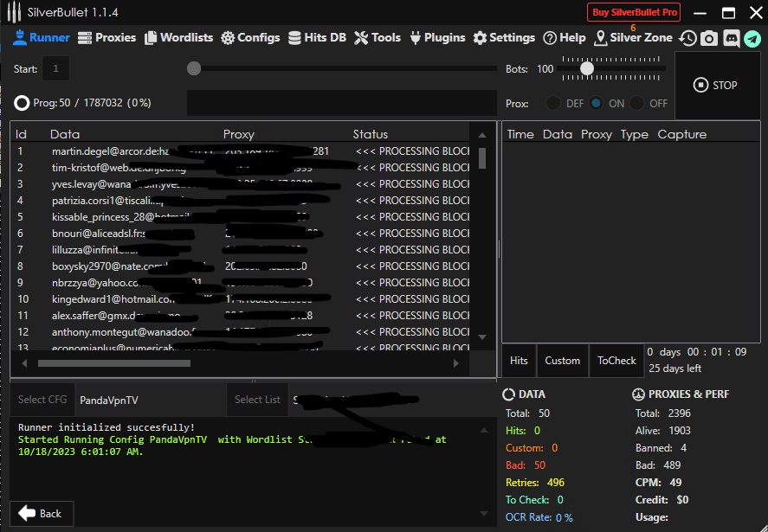The image size is (768, 532).
Task: Click the Alive 1903 proxies value
Action: tap(680, 431)
